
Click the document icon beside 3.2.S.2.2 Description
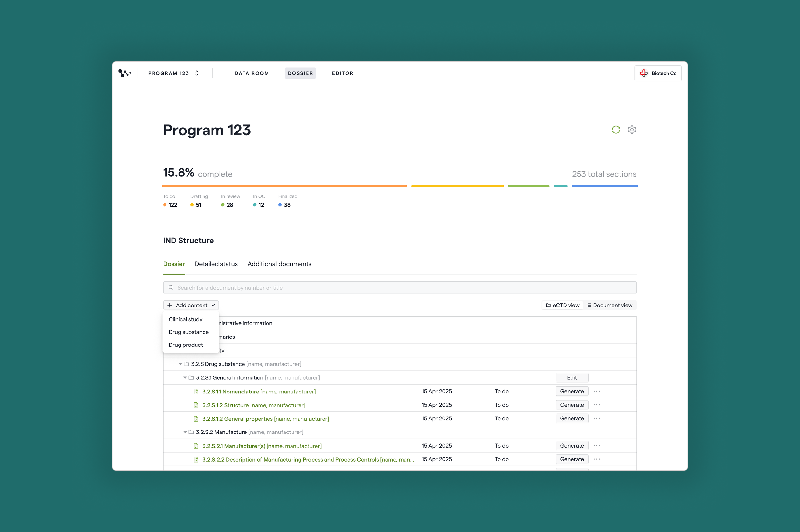[196, 459]
